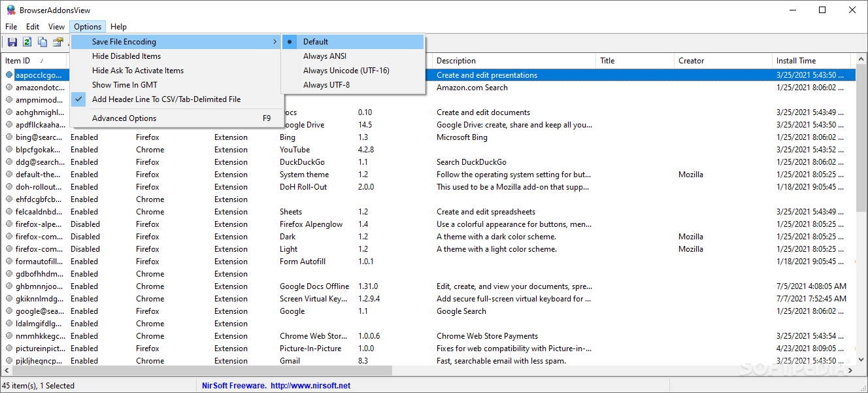Sort by the Description column header
Image resolution: width=868 pixels, height=393 pixels.
(514, 61)
